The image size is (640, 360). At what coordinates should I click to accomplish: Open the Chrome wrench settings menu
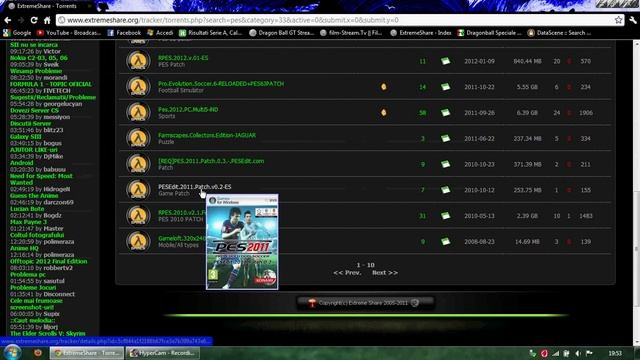633,20
